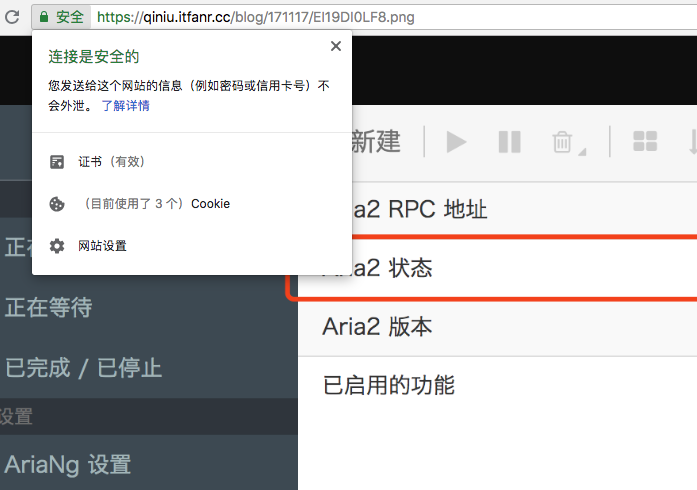Click the green lock secure icon
Viewport: 697px width, 490px height.
[x=44, y=17]
